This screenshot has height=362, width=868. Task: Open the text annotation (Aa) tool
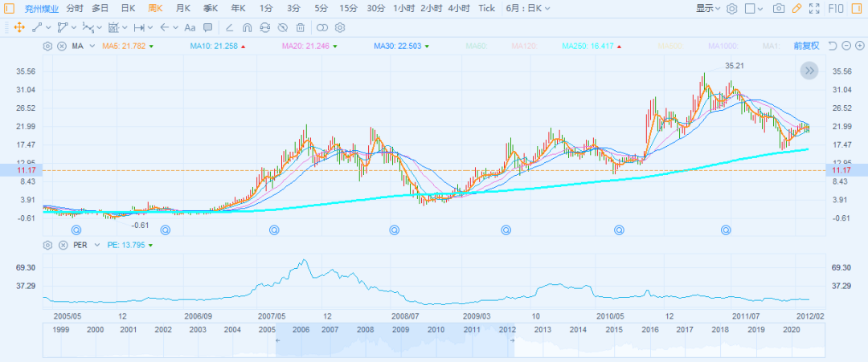click(190, 27)
